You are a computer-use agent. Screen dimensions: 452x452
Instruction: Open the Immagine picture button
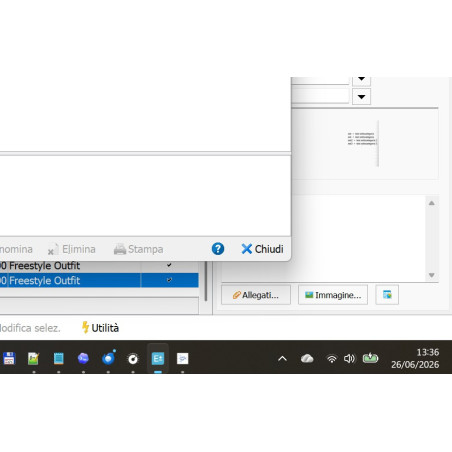coord(333,295)
